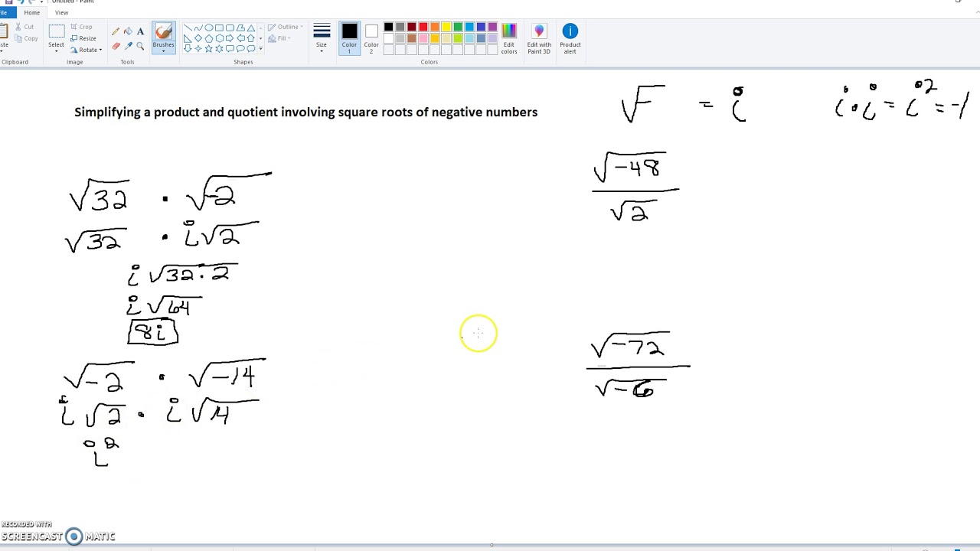Choose the Six-point star shape
The width and height of the screenshot is (980, 551).
[219, 48]
